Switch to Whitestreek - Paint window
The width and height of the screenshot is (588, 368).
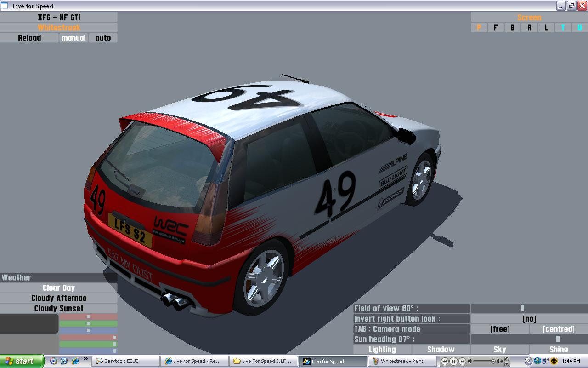[401, 361]
